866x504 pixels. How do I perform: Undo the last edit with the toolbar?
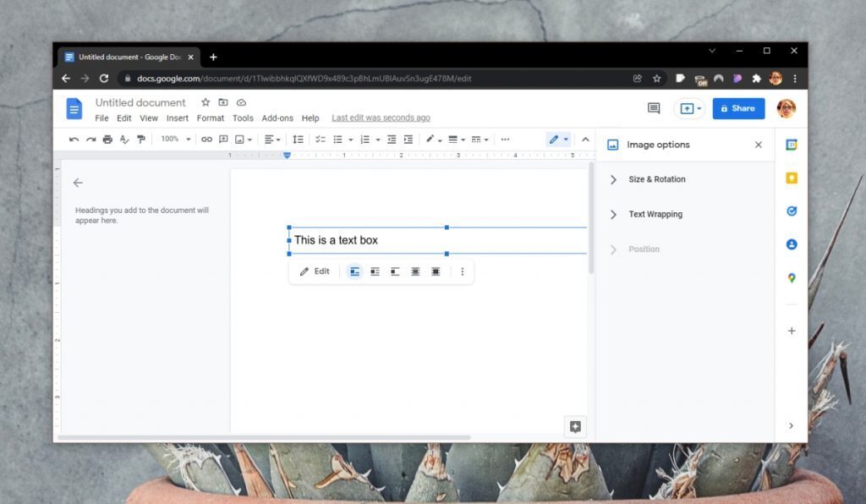[74, 139]
